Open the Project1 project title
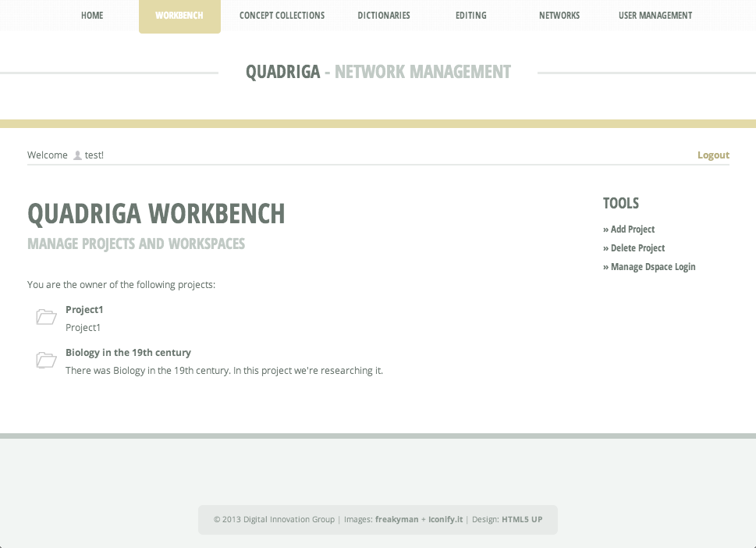756x548 pixels. (x=84, y=309)
